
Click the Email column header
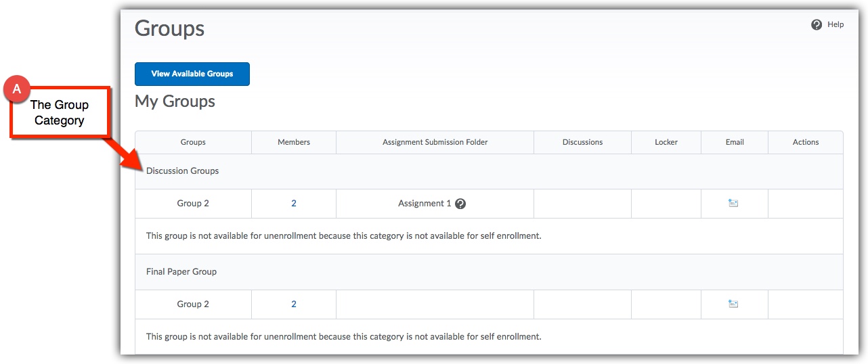pos(735,142)
